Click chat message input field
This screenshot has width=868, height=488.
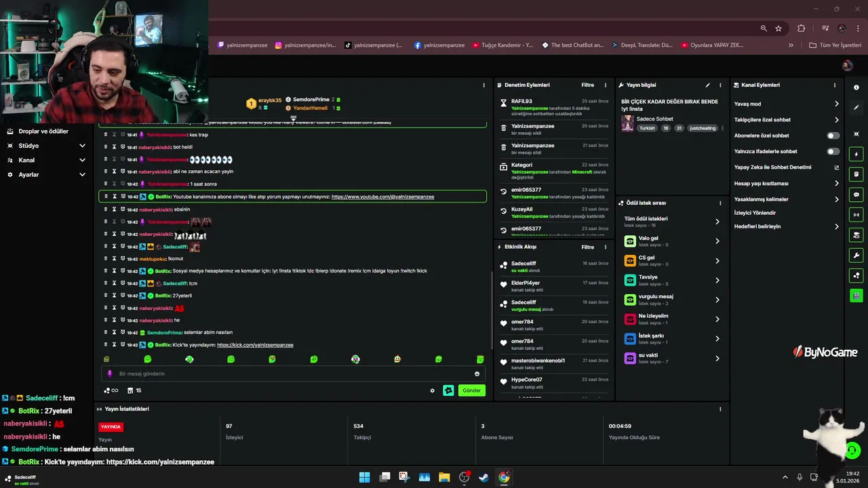coord(292,373)
